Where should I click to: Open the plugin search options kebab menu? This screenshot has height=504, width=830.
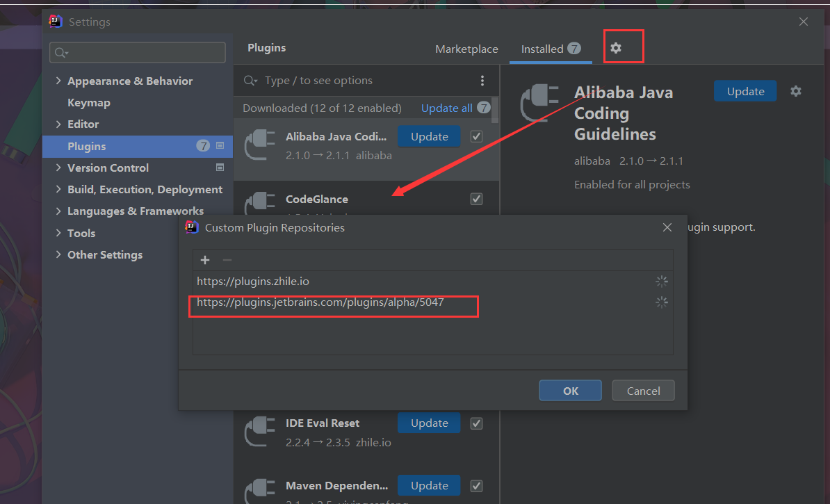pos(482,81)
